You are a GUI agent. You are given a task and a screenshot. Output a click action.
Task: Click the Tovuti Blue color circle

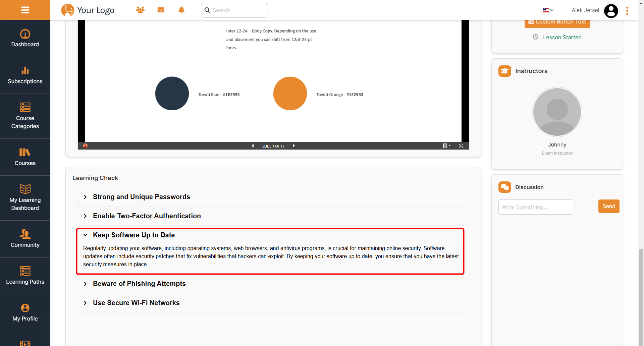point(172,94)
